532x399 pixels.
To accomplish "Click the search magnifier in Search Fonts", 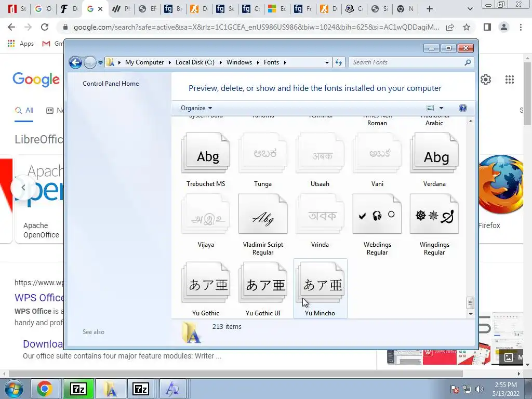I will click(x=468, y=62).
